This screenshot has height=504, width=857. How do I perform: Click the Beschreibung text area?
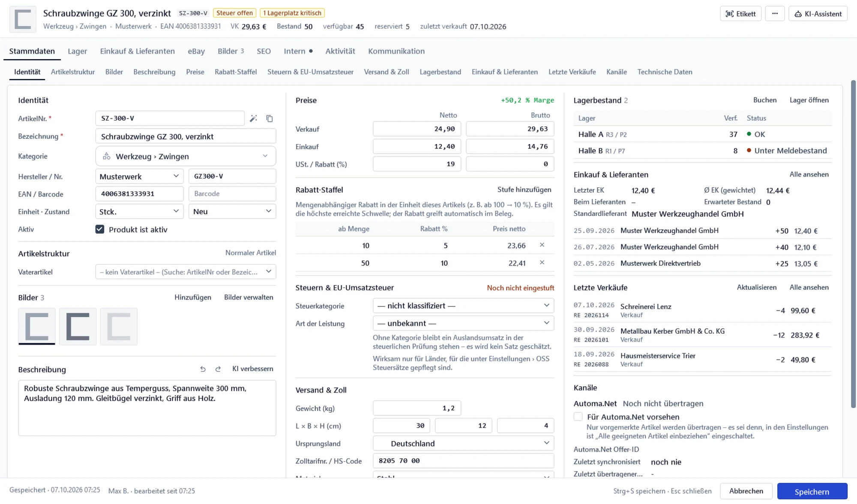coord(147,408)
